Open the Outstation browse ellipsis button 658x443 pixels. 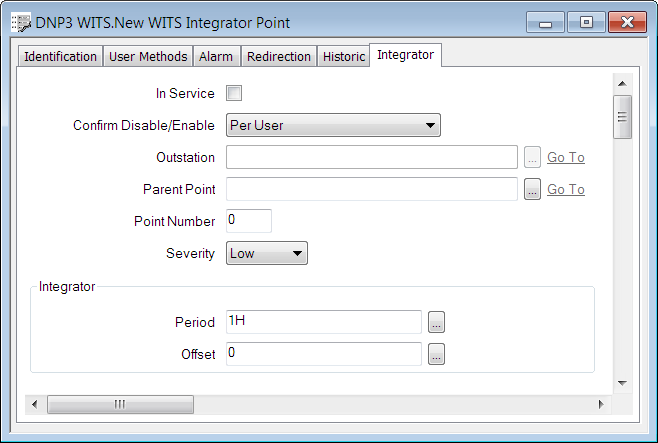pos(532,157)
